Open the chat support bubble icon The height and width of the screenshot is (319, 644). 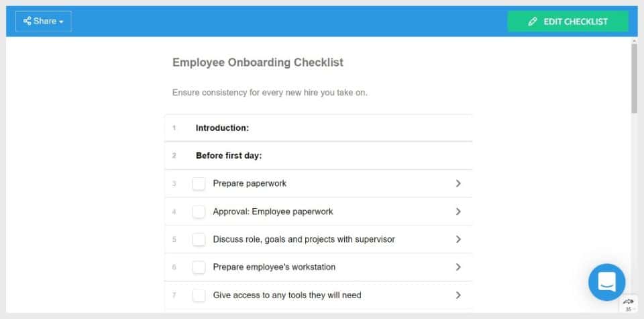click(606, 283)
